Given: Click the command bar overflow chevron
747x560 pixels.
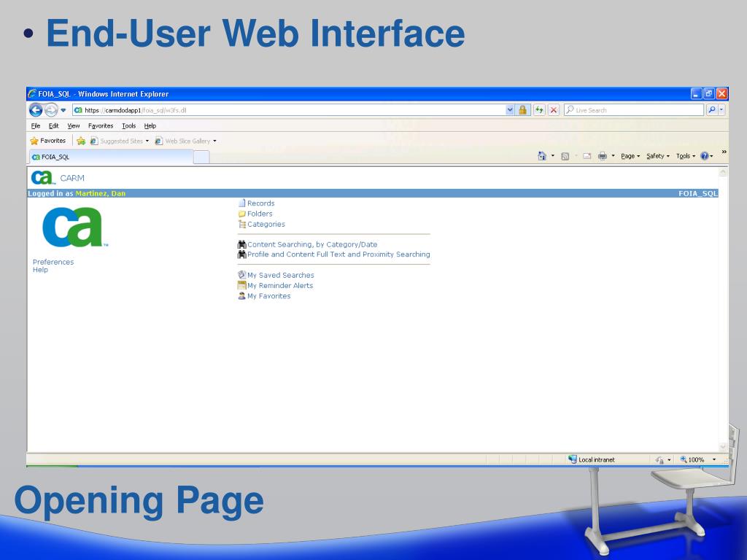Looking at the screenshot, I should pos(724,152).
